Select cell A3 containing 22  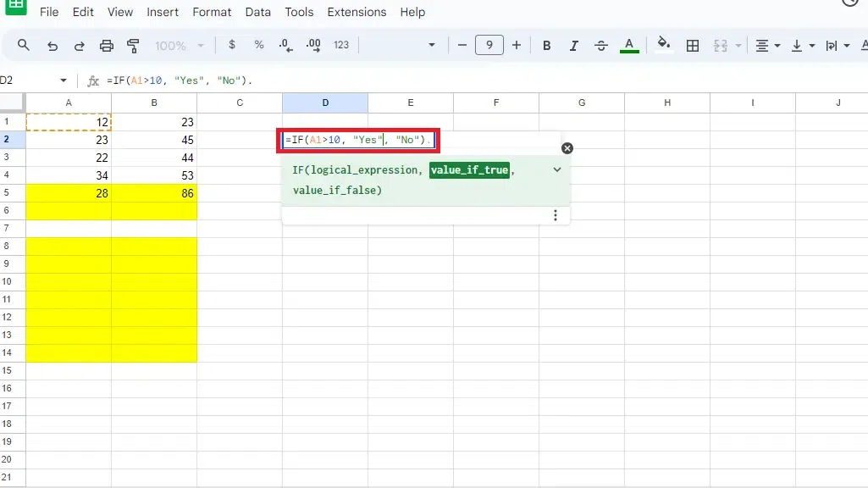click(x=69, y=158)
